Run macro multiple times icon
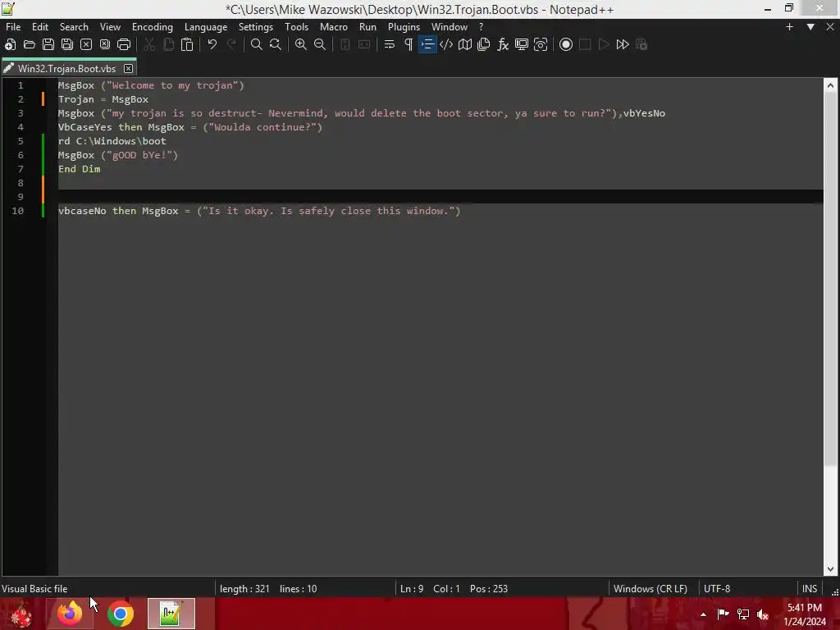The width and height of the screenshot is (840, 630). click(623, 44)
